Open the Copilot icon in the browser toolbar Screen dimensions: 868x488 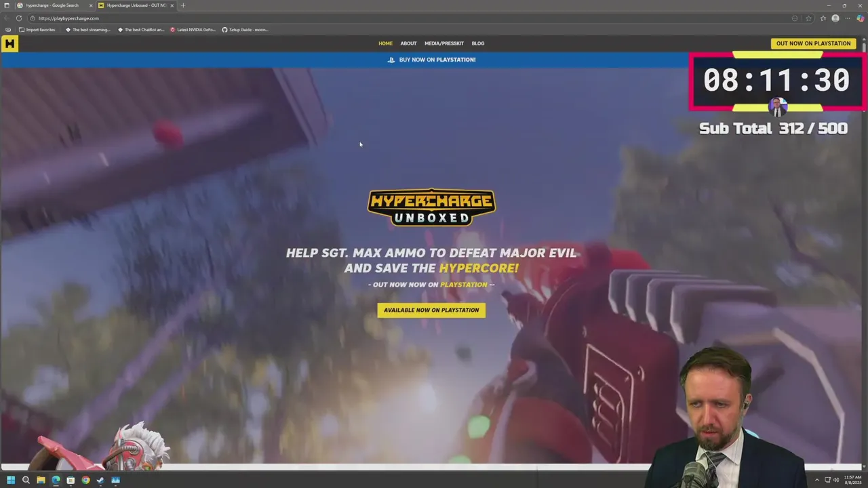(x=860, y=18)
